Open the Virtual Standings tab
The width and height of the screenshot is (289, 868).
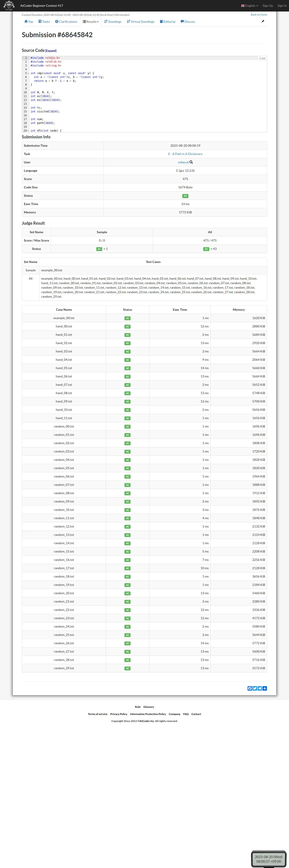click(141, 22)
